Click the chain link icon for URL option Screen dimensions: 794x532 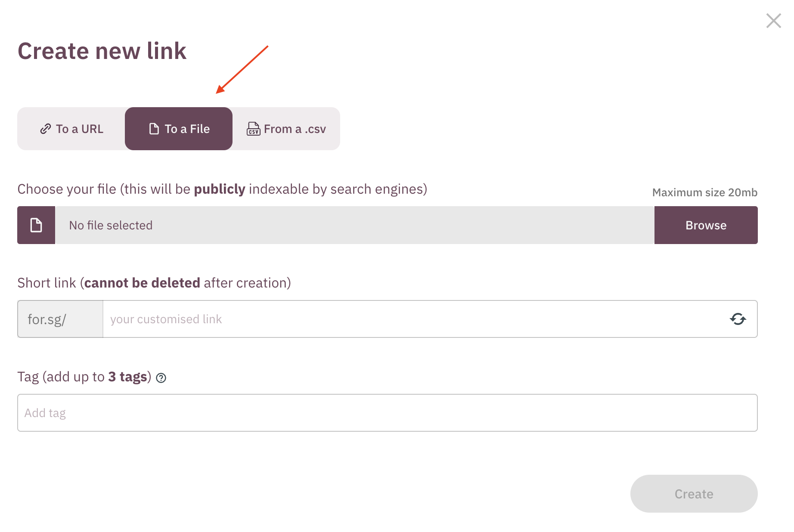tap(46, 129)
